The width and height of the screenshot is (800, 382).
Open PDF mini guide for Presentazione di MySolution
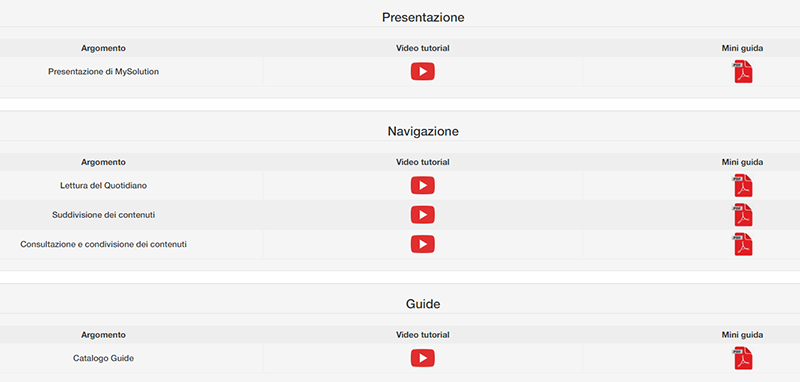[743, 71]
